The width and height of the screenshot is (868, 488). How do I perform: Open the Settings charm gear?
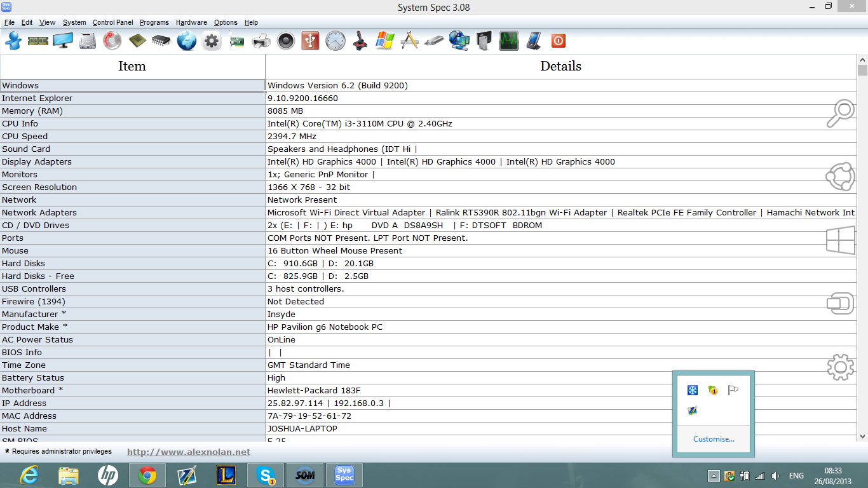pos(840,367)
